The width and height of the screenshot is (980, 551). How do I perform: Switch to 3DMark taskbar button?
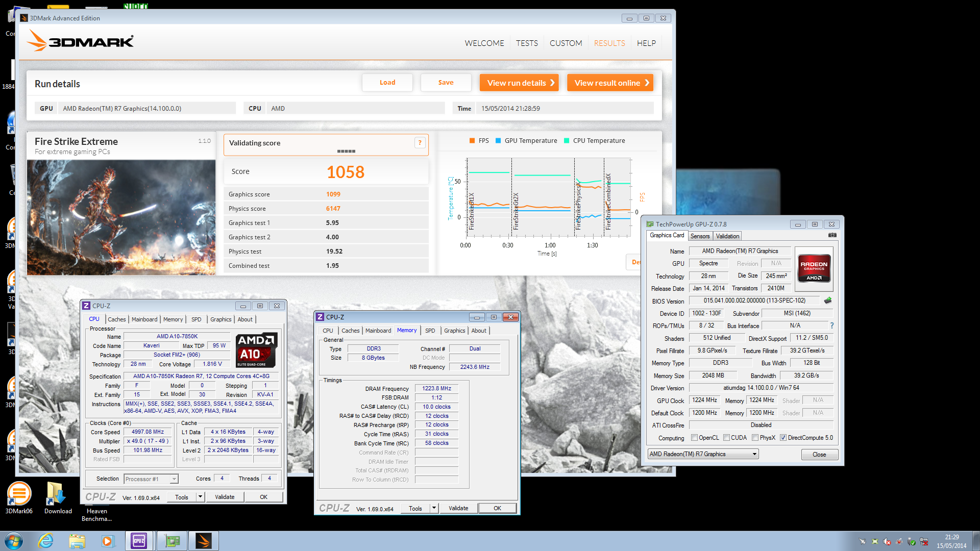point(204,541)
